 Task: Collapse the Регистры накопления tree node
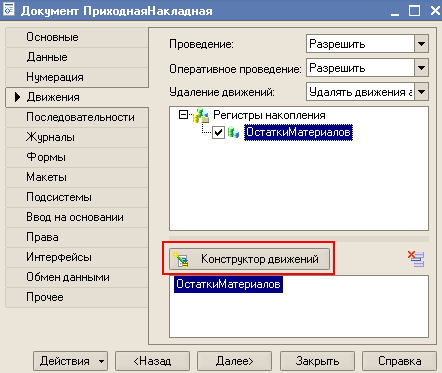coord(183,115)
